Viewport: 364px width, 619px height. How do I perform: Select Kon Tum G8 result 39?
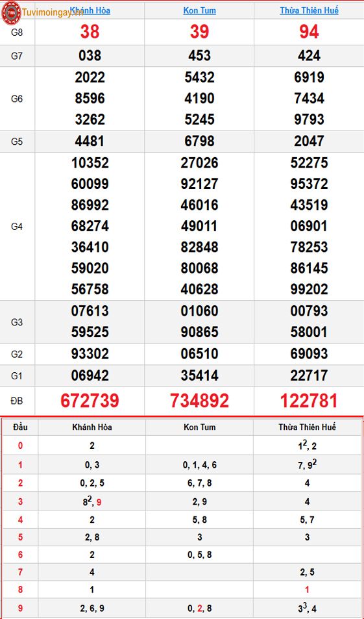coord(200,32)
